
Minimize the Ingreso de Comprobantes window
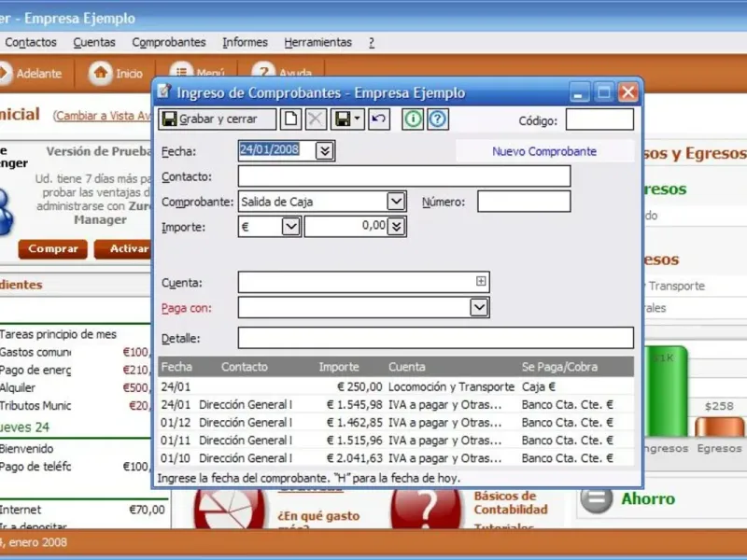click(579, 92)
